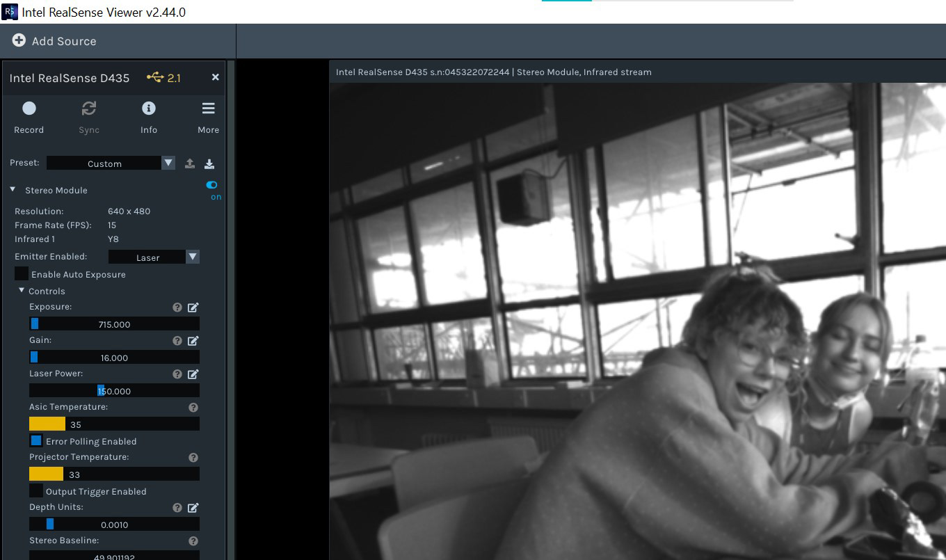Edit Gain value with pencil icon
Image resolution: width=946 pixels, height=560 pixels.
(x=193, y=340)
